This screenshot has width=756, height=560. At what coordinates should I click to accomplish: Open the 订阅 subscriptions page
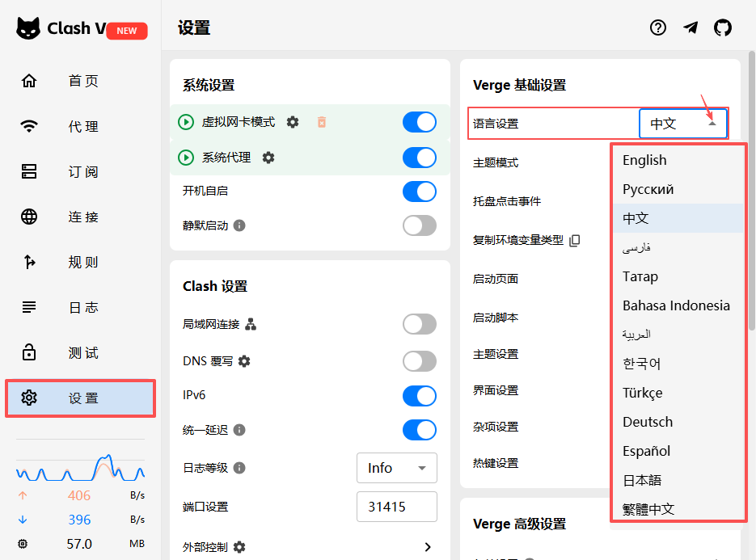click(x=80, y=171)
